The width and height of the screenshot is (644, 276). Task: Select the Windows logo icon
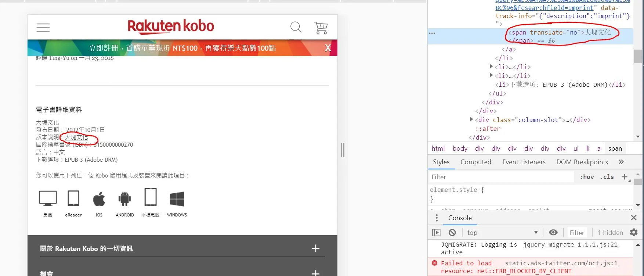(177, 199)
